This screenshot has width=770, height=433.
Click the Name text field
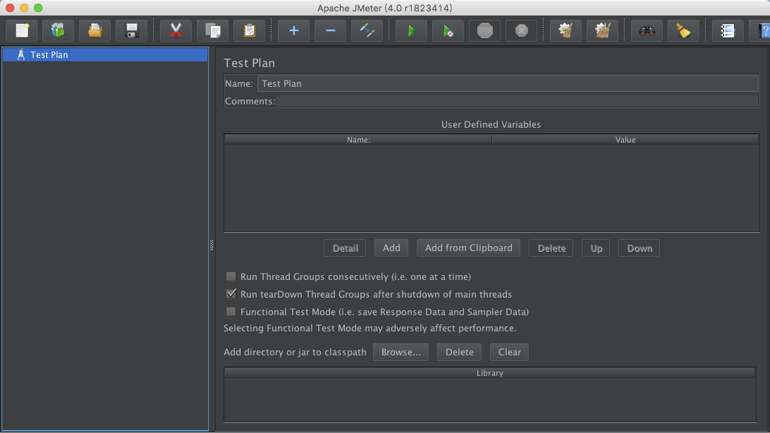point(508,83)
